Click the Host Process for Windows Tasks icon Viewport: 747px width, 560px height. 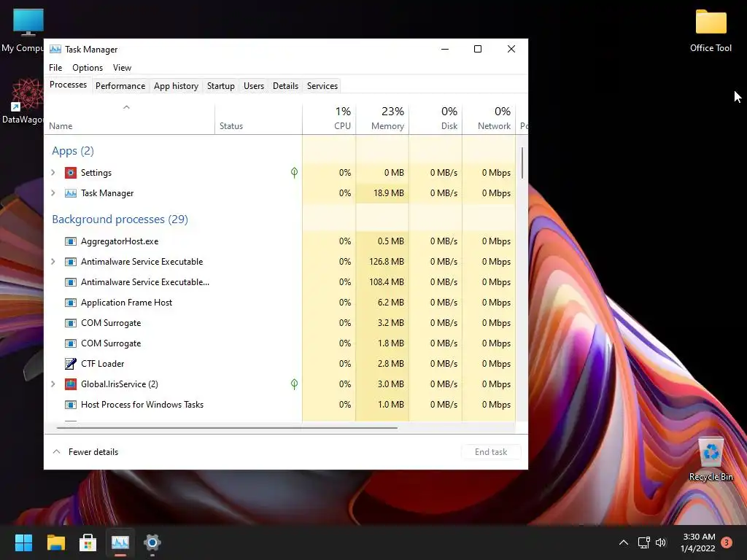pyautogui.click(x=71, y=405)
